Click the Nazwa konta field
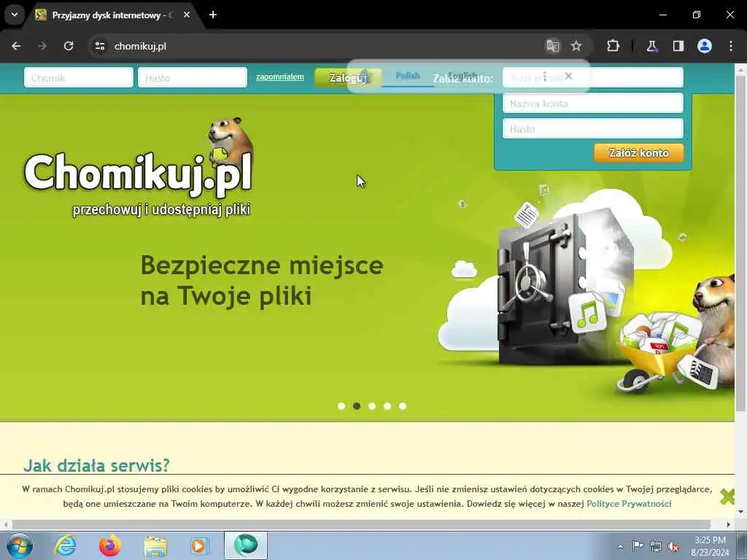Image resolution: width=747 pixels, height=560 pixels. pyautogui.click(x=592, y=104)
